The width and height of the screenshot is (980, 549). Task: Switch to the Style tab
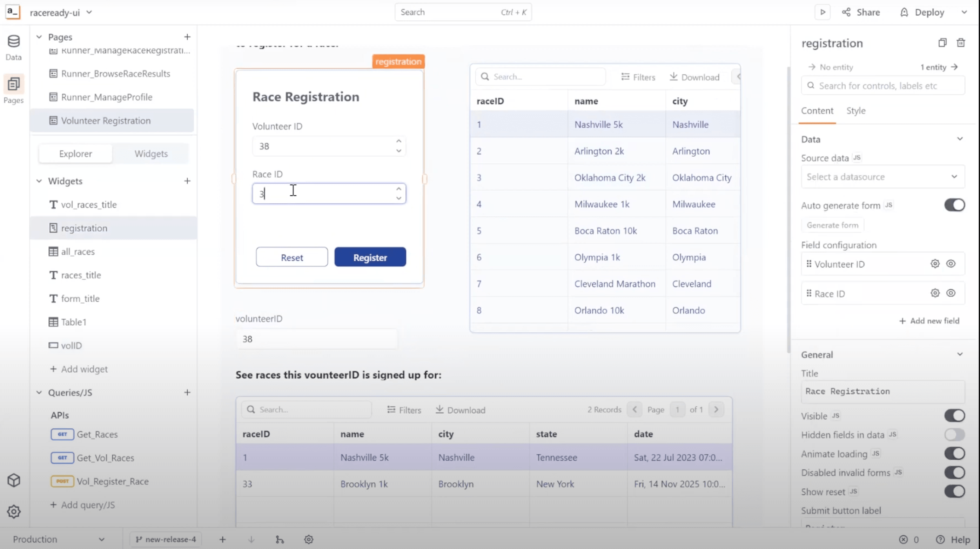point(855,111)
